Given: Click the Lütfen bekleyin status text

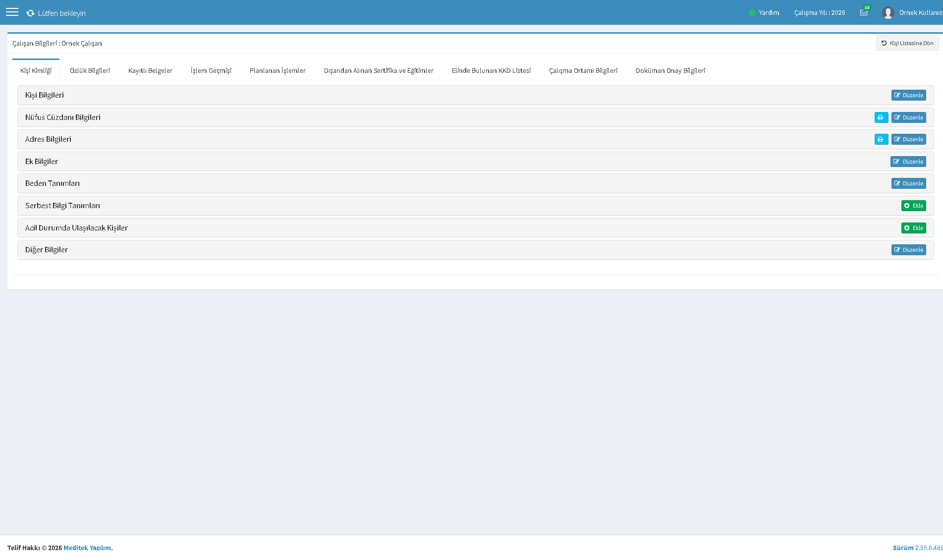Looking at the screenshot, I should pyautogui.click(x=62, y=13).
